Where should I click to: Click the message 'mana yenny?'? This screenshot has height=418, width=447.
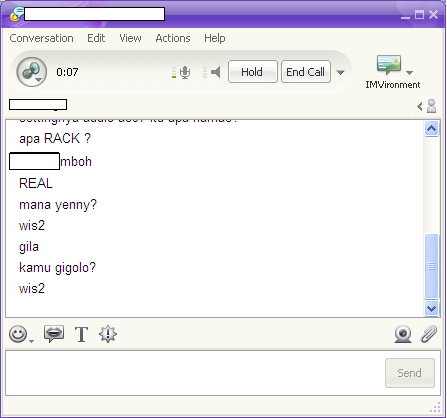coord(58,205)
